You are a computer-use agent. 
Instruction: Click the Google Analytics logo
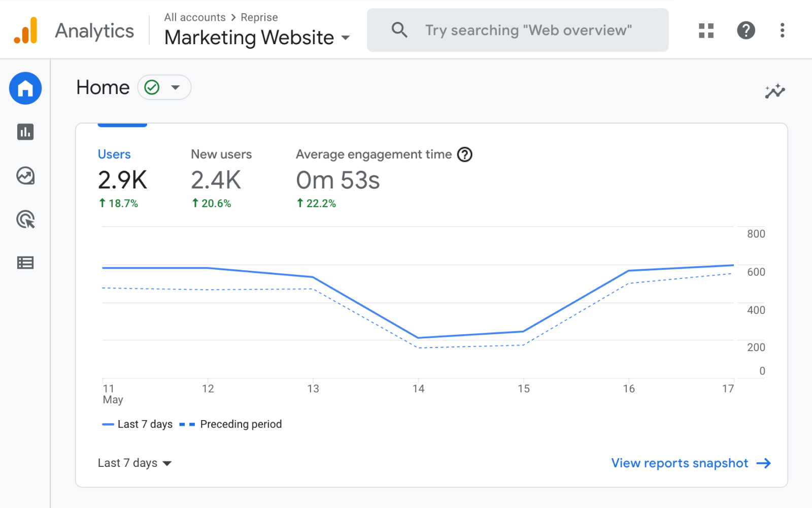pyautogui.click(x=25, y=30)
